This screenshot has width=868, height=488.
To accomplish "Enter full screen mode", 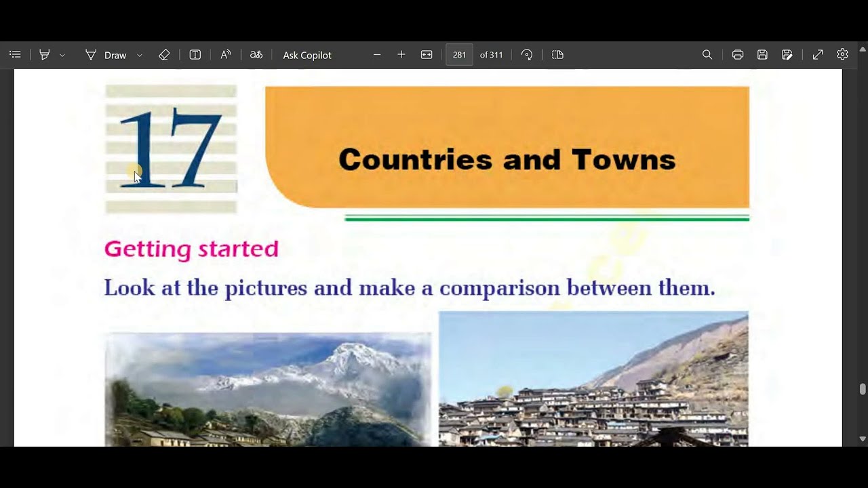I will pyautogui.click(x=818, y=55).
